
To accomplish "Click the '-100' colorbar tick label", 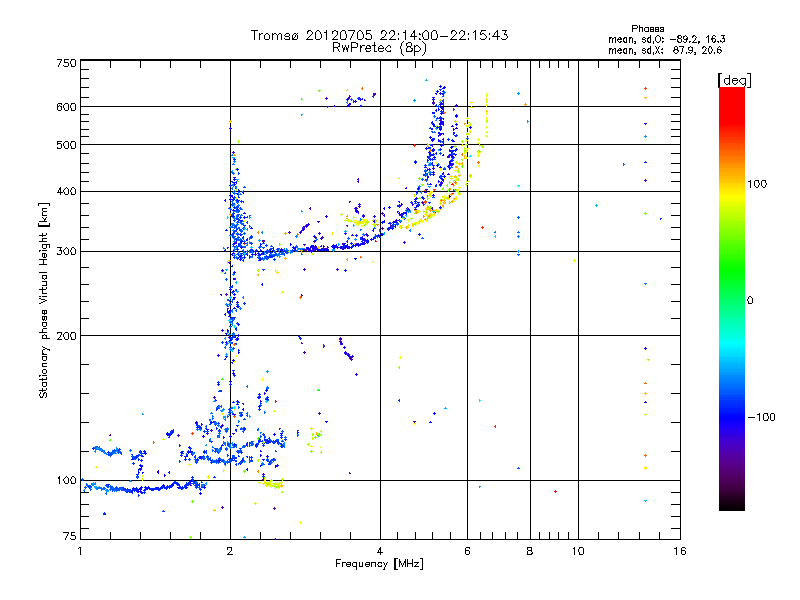I will tap(761, 417).
